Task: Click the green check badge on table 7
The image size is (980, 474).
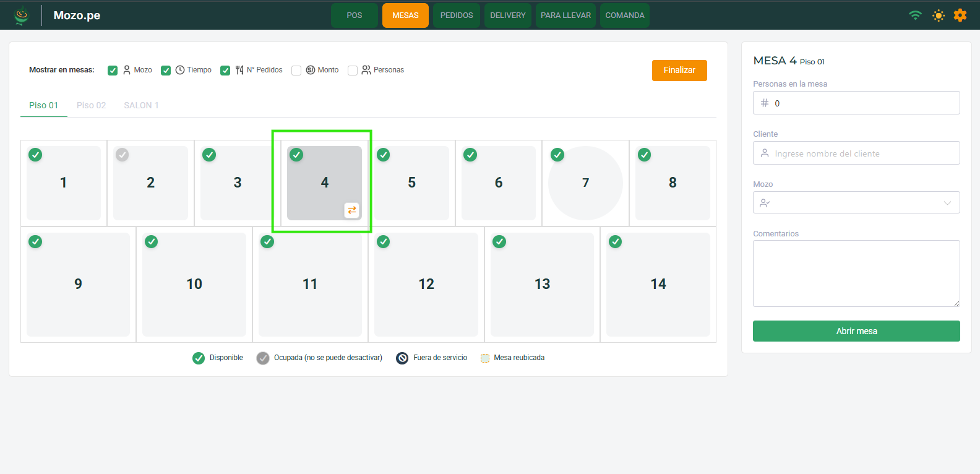Action: (557, 155)
